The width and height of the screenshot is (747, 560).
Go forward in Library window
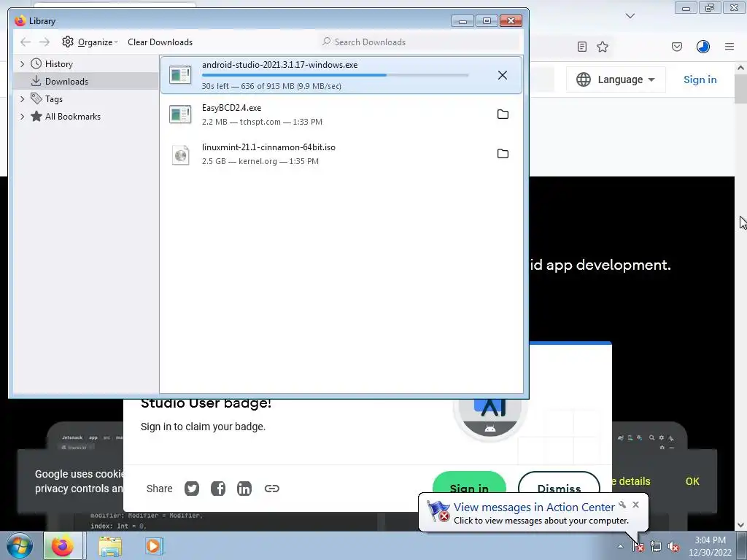pyautogui.click(x=44, y=42)
